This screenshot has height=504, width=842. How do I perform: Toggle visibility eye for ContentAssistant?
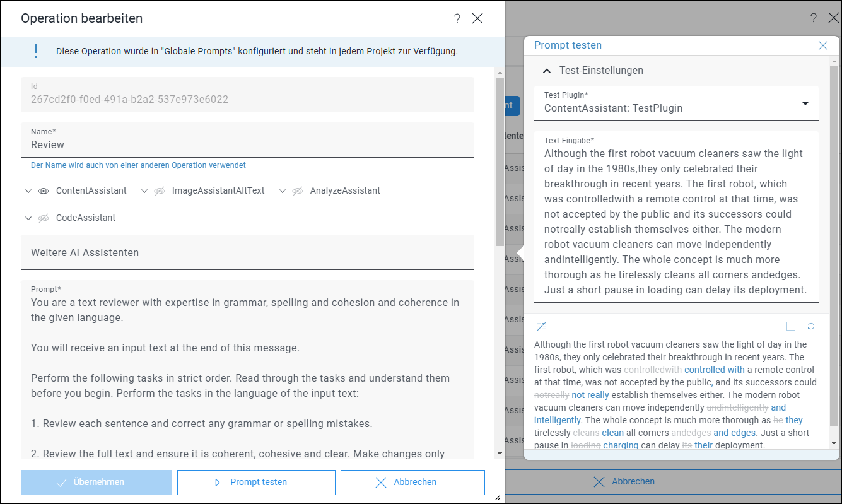click(x=43, y=190)
